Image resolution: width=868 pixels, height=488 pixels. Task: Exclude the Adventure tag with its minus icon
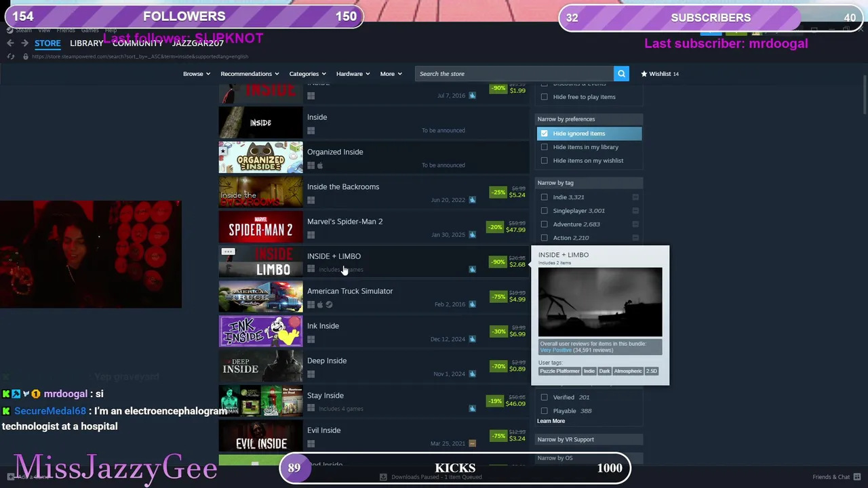tap(635, 224)
